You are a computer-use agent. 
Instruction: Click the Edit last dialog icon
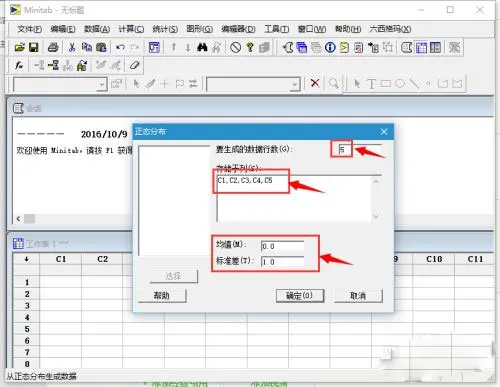click(154, 48)
